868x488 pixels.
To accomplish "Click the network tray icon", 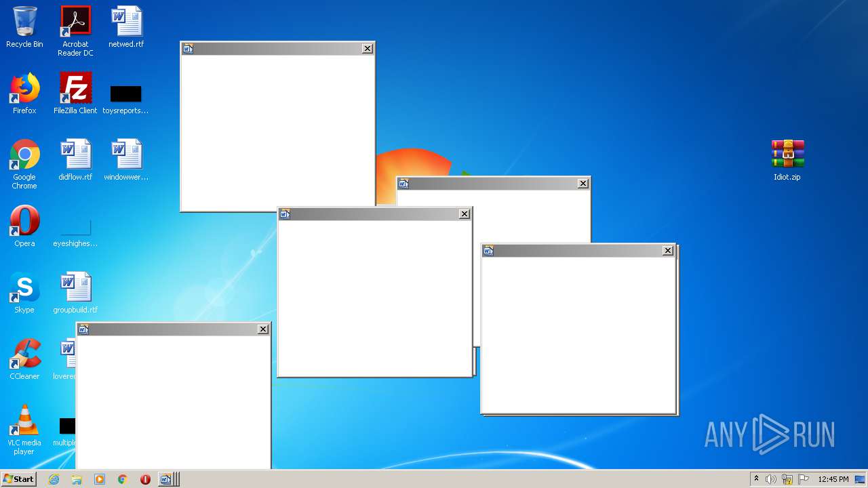I will (787, 479).
